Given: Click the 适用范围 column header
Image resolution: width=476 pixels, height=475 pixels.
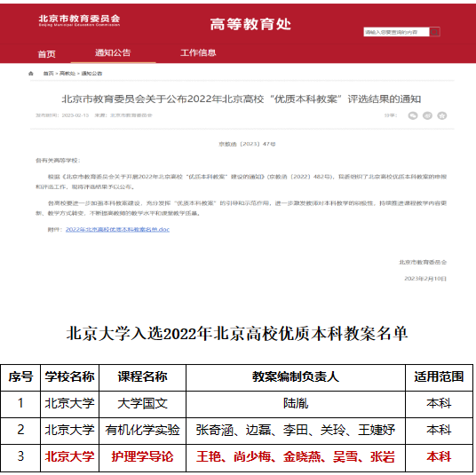Looking at the screenshot, I should click(439, 377).
